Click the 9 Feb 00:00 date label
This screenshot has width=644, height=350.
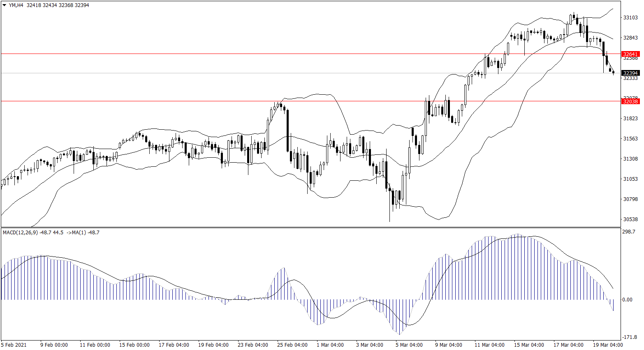pos(54,345)
